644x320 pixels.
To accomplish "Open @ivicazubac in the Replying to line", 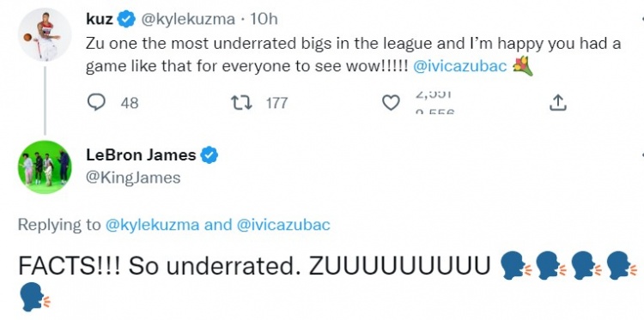I will click(283, 225).
